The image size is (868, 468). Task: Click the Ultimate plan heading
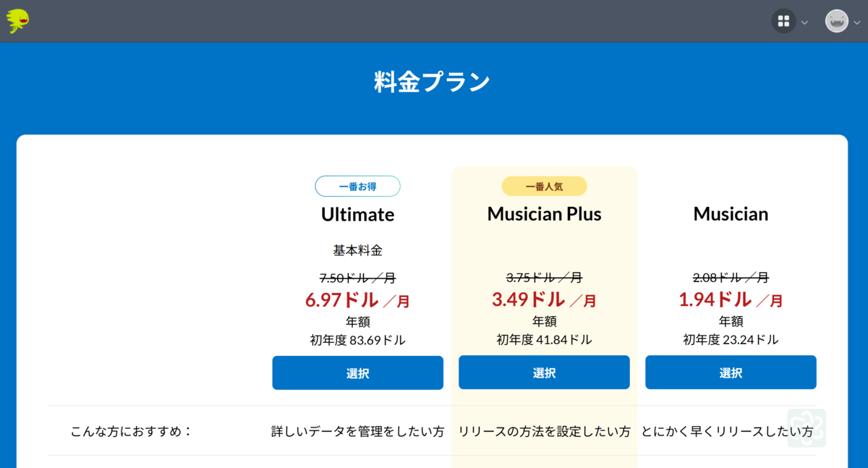click(357, 214)
